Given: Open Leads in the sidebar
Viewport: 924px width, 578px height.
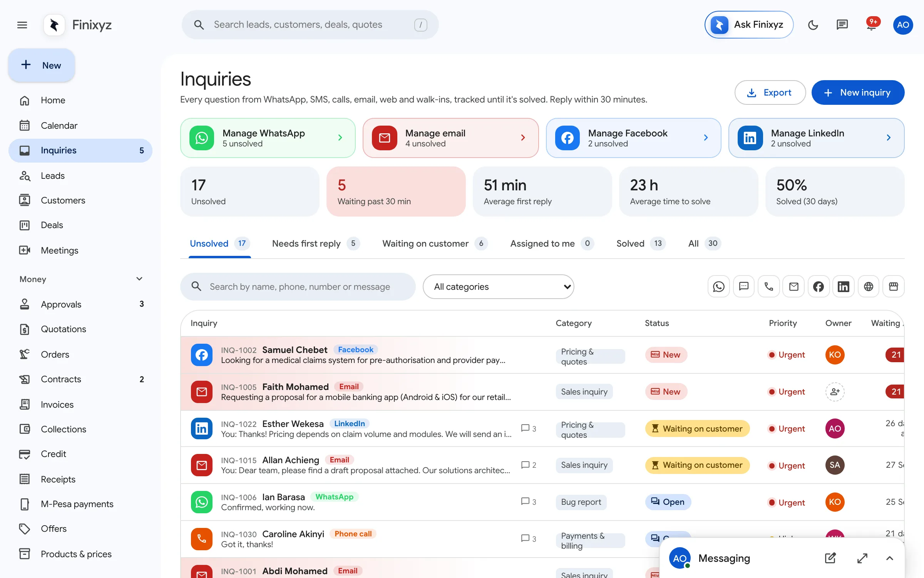Looking at the screenshot, I should coord(80,176).
